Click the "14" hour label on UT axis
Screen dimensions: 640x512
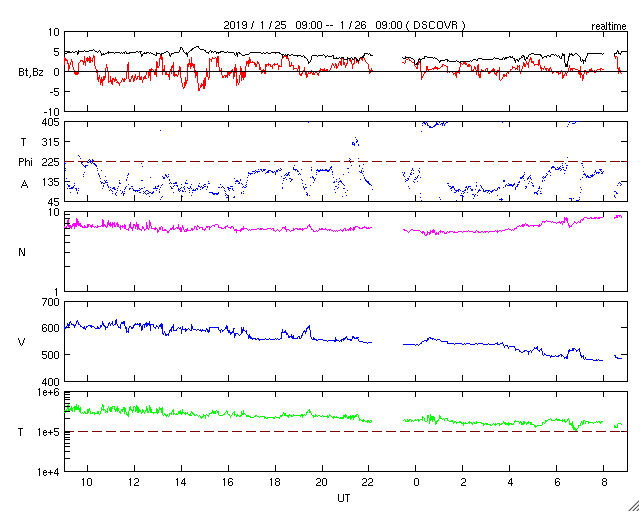pyautogui.click(x=181, y=483)
